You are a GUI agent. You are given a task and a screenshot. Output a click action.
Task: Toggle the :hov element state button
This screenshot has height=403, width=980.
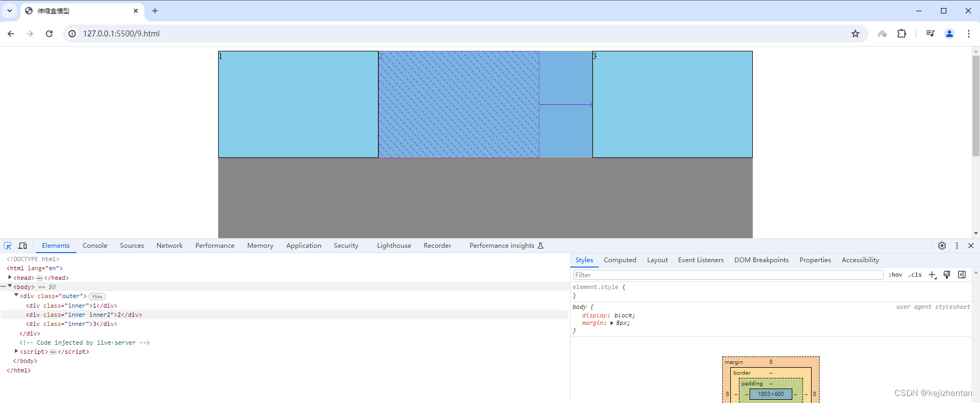[896, 275]
